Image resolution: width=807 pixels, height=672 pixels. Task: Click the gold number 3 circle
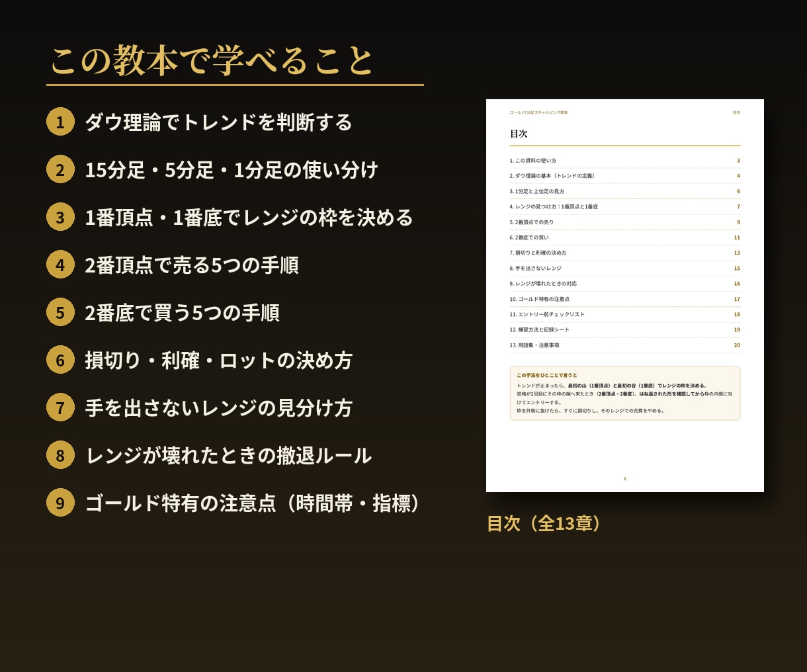60,217
